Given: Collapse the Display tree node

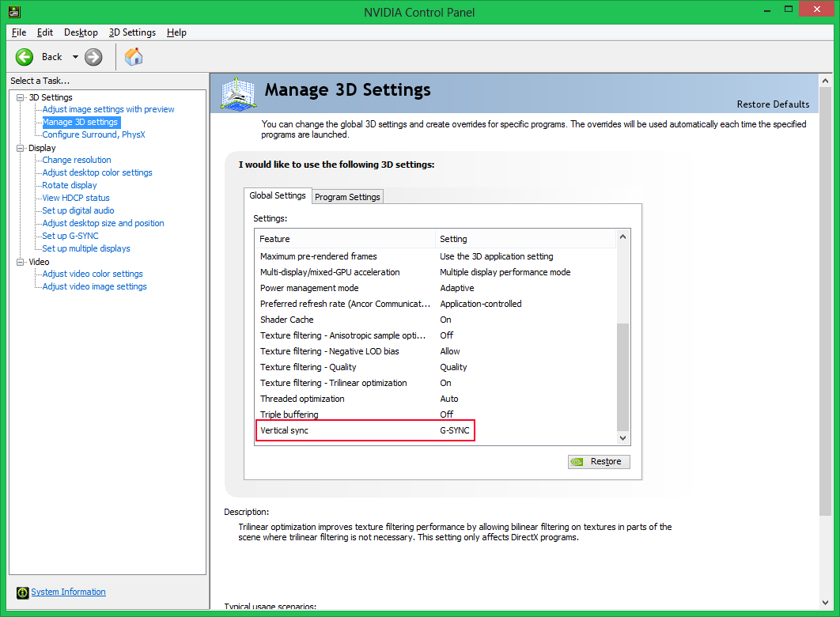Looking at the screenshot, I should (21, 149).
